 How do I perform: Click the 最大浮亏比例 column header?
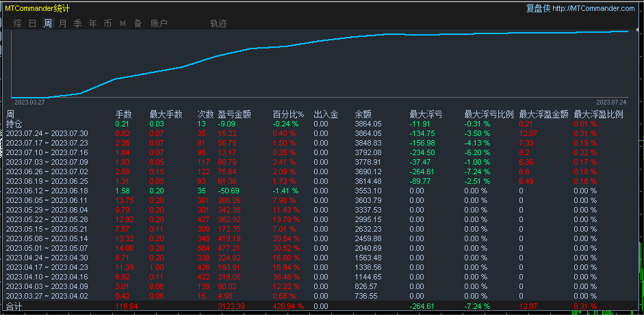[x=487, y=114]
